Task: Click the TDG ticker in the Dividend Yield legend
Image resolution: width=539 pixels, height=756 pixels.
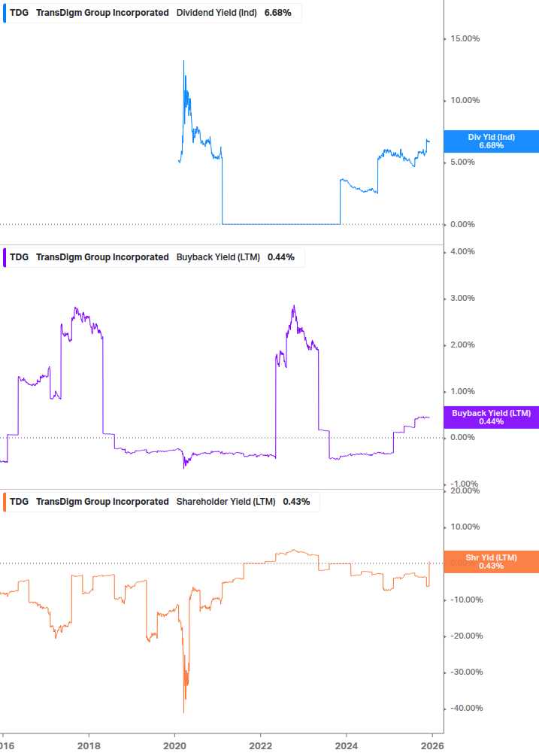Action: coord(20,13)
